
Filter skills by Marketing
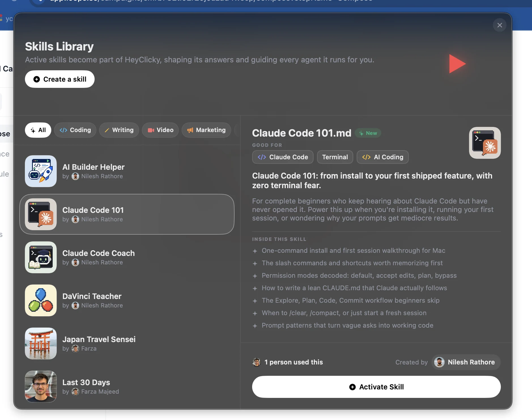[206, 130]
